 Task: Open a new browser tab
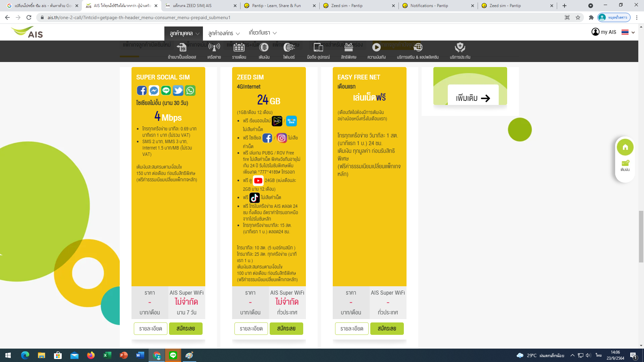(565, 6)
